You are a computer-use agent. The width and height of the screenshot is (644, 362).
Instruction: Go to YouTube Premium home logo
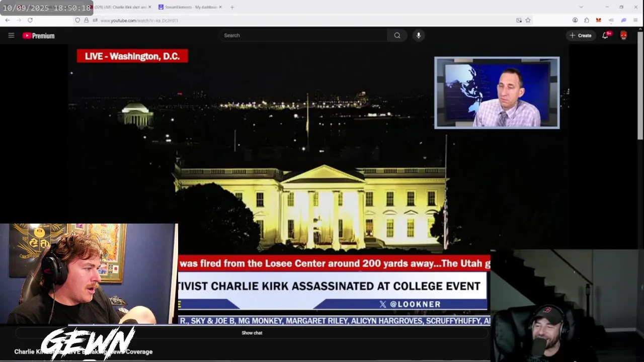[x=39, y=36]
